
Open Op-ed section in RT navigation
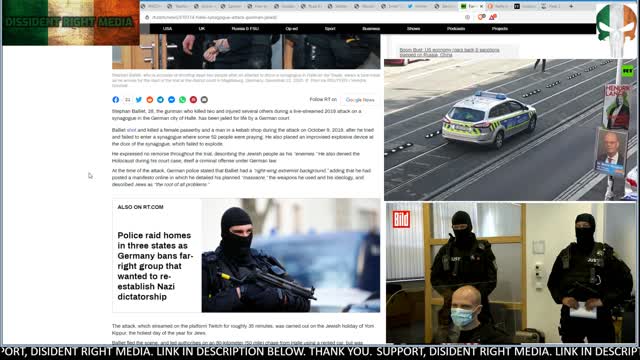tap(291, 29)
